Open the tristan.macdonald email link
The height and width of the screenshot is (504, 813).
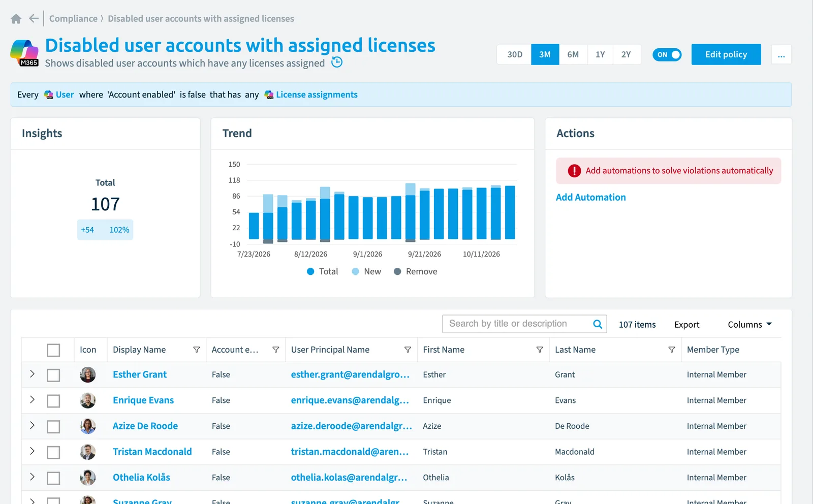point(350,452)
